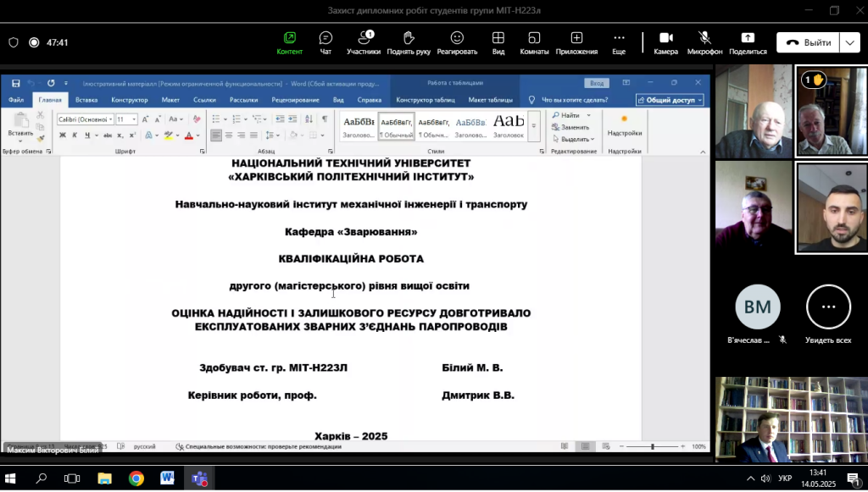Click the Redo icon in Word's title bar
Screen dimensions: 868x492
51,83
